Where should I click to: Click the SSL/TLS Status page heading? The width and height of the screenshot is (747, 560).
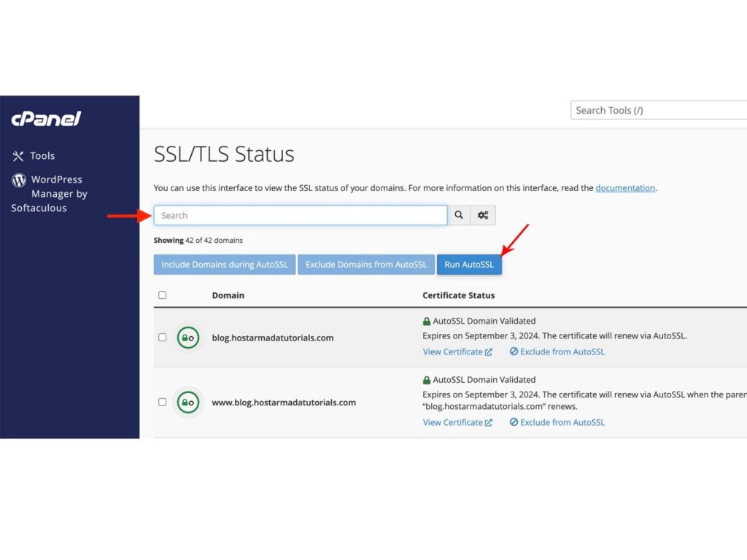point(224,154)
